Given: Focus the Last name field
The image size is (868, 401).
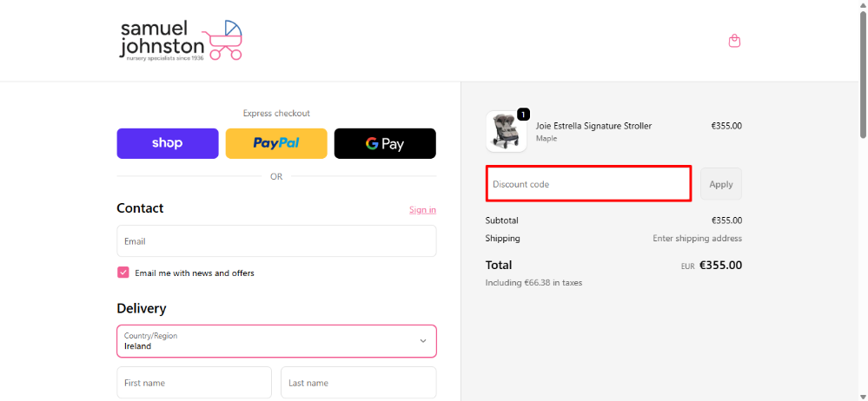Looking at the screenshot, I should tap(358, 383).
